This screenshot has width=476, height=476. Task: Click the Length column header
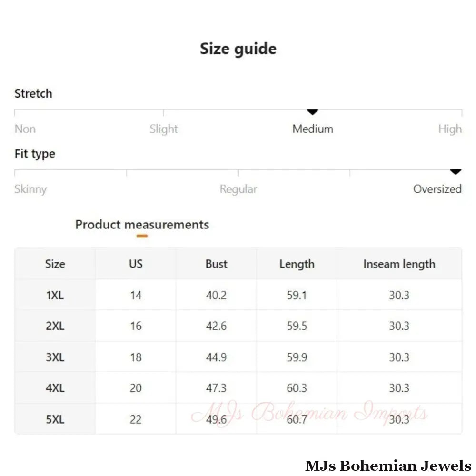[x=297, y=264]
